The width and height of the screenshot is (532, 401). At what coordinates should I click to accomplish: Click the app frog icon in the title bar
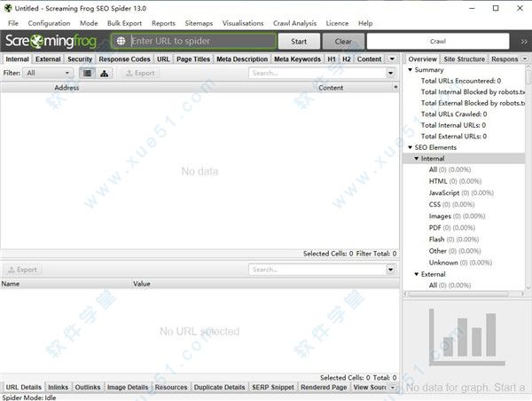coord(7,8)
